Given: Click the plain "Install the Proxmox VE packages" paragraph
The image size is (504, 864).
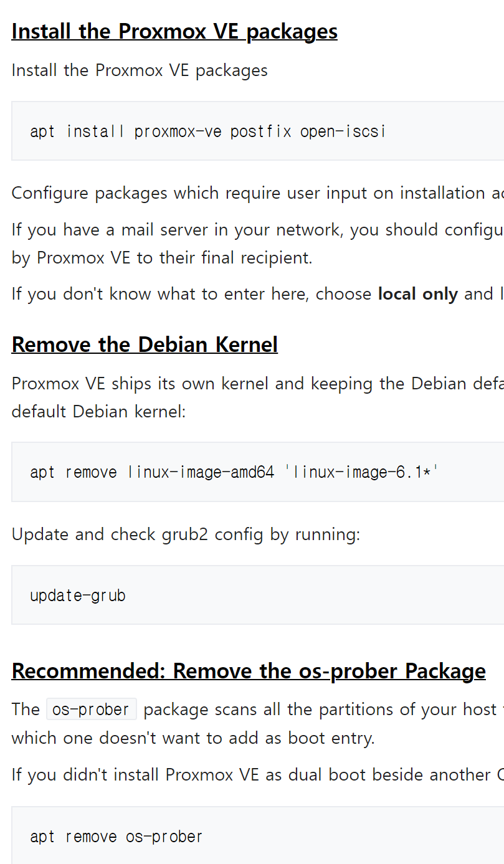Looking at the screenshot, I should (140, 70).
